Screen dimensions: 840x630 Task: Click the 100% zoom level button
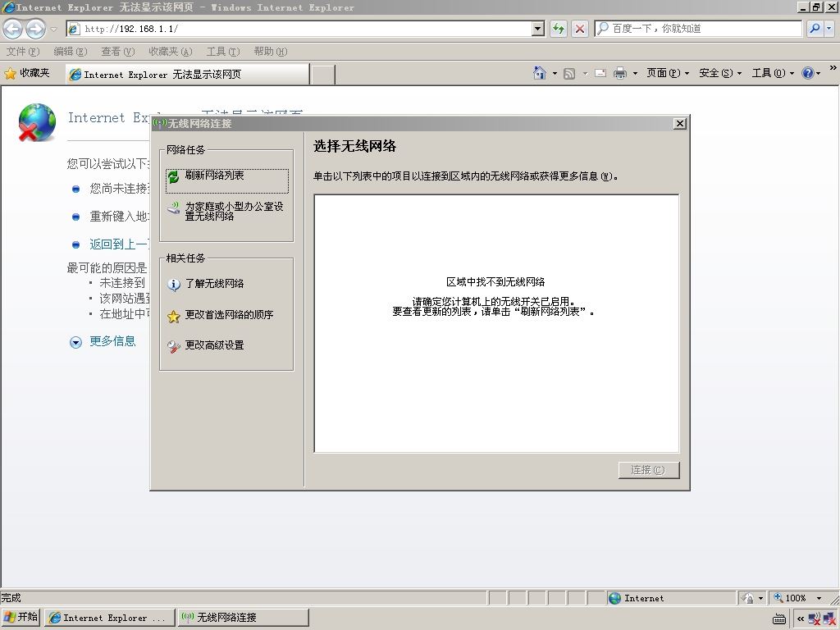tap(791, 598)
